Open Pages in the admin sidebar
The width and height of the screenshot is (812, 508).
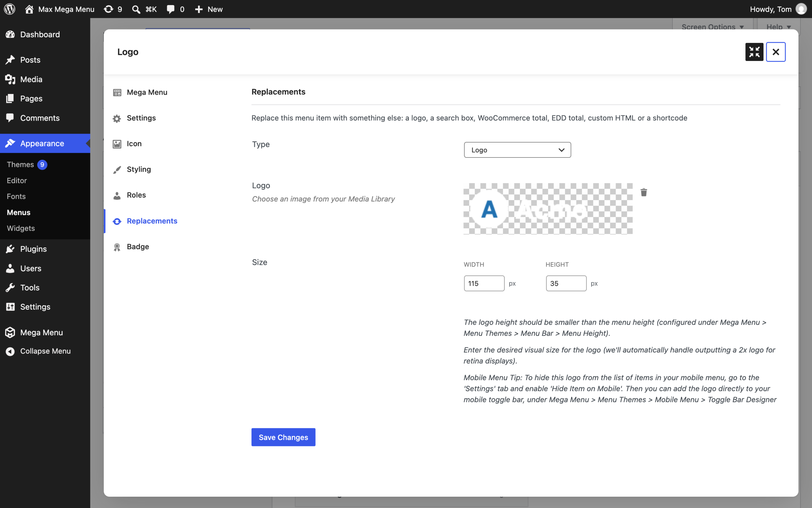click(45, 98)
